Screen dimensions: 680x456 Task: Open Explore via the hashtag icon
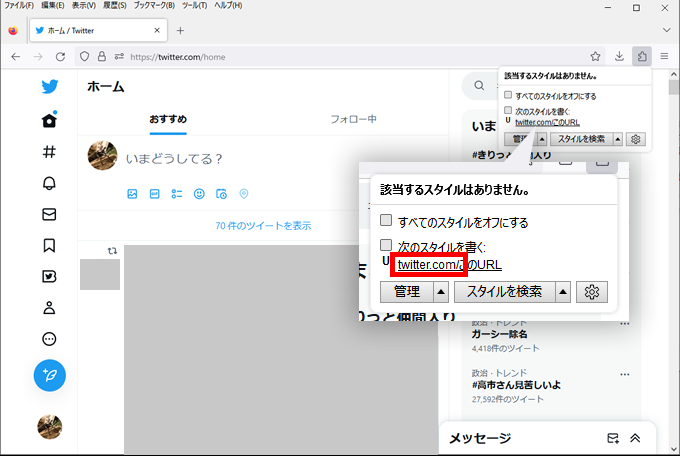point(49,151)
